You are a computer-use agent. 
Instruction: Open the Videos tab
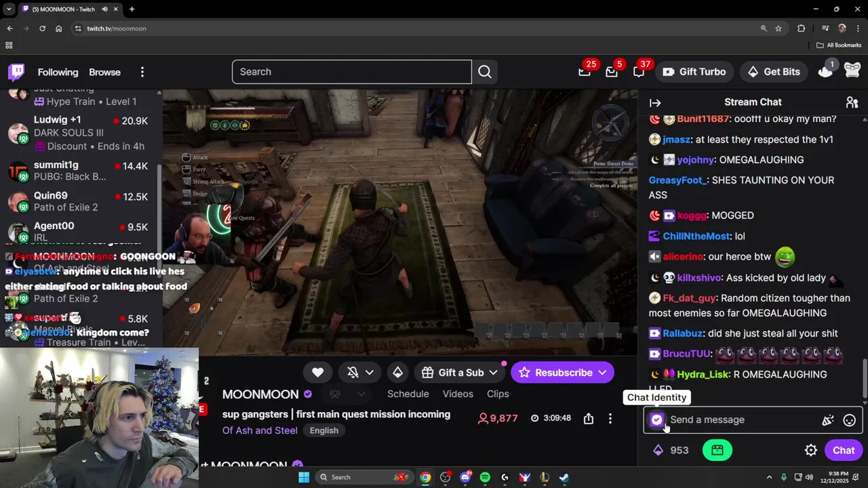458,394
